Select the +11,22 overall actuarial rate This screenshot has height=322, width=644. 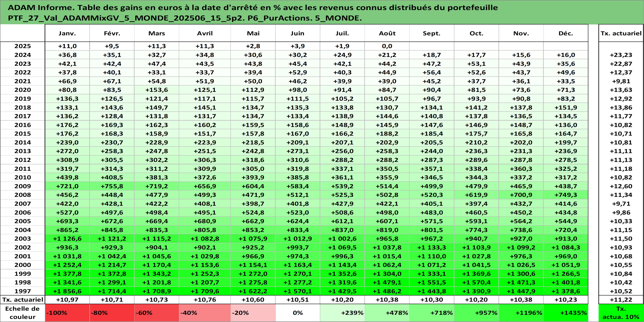click(621, 300)
